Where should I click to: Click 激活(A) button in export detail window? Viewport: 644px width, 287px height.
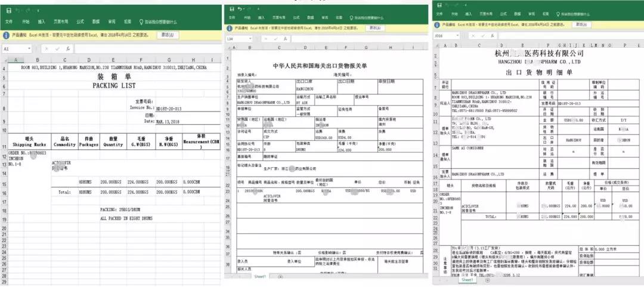point(581,24)
